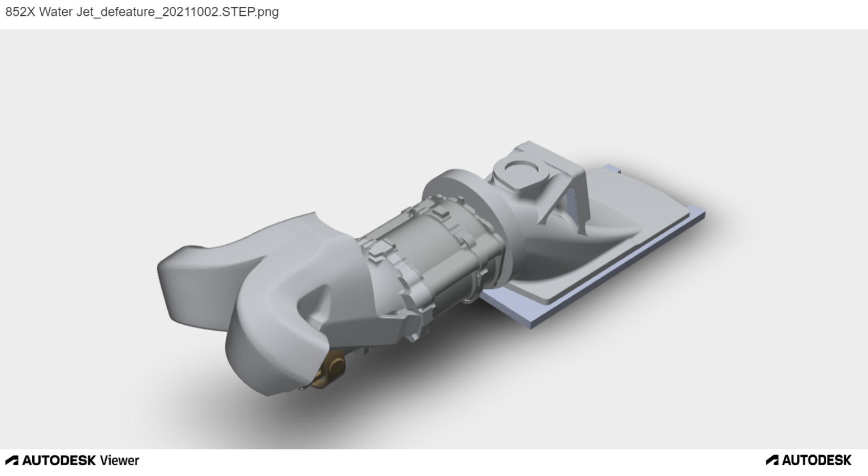This screenshot has height=476, width=868.
Task: Click the AUTODESK wordmark at bottom right
Action: [x=815, y=460]
